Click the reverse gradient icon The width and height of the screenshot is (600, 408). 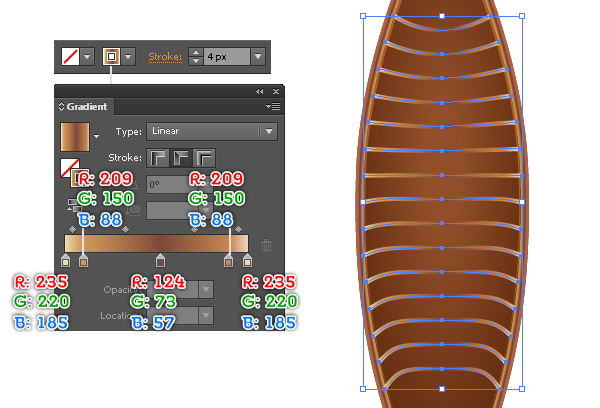[x=73, y=205]
